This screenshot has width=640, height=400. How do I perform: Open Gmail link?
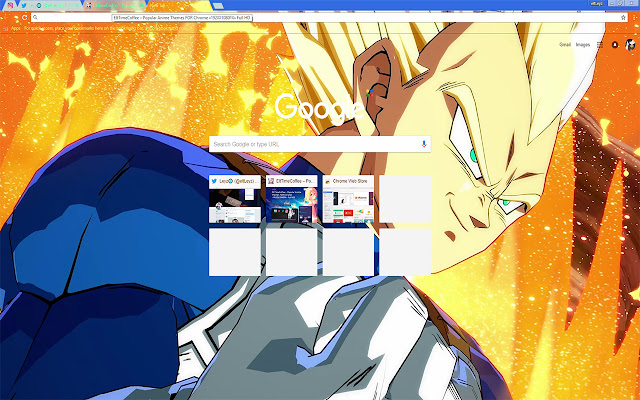[x=565, y=44]
